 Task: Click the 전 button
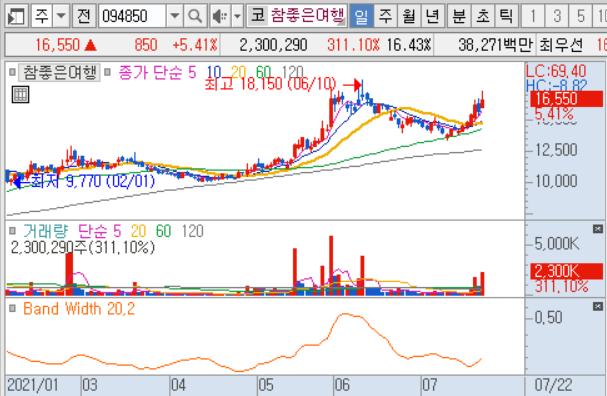[84, 16]
